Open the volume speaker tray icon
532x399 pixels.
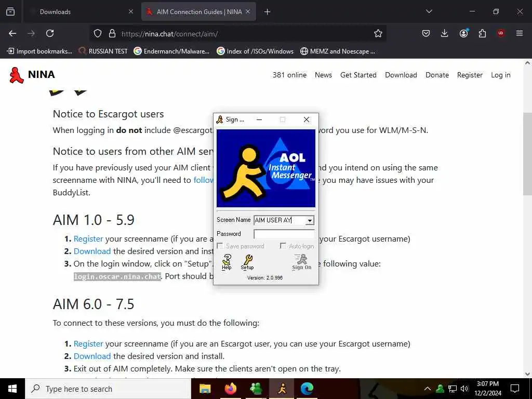(464, 389)
